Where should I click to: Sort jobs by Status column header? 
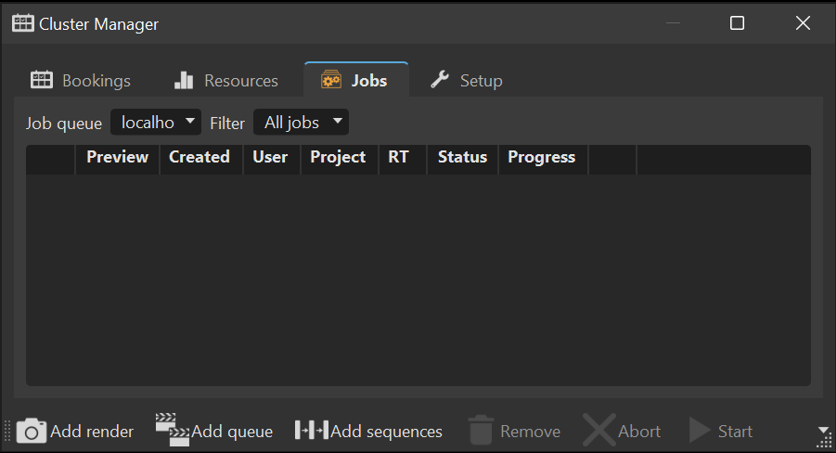click(462, 157)
